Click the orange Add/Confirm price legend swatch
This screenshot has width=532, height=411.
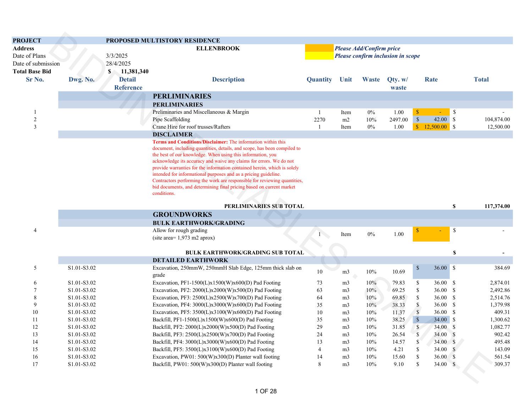click(x=319, y=48)
